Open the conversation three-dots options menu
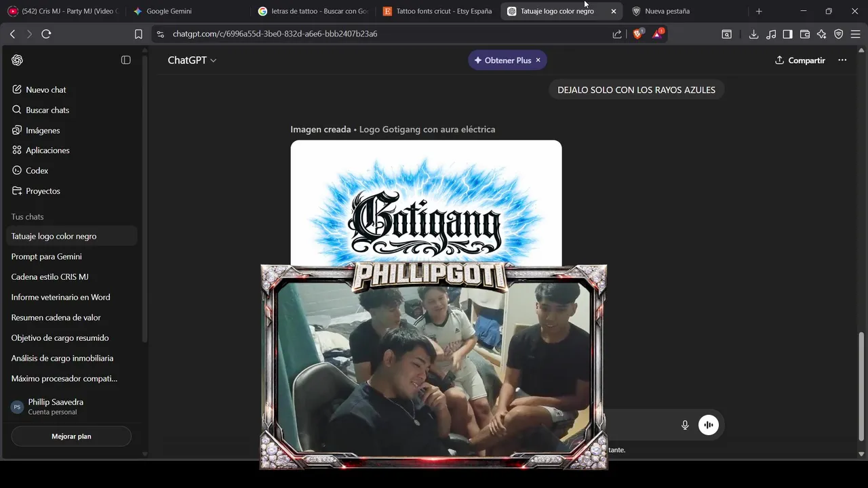The height and width of the screenshot is (488, 868). point(842,60)
